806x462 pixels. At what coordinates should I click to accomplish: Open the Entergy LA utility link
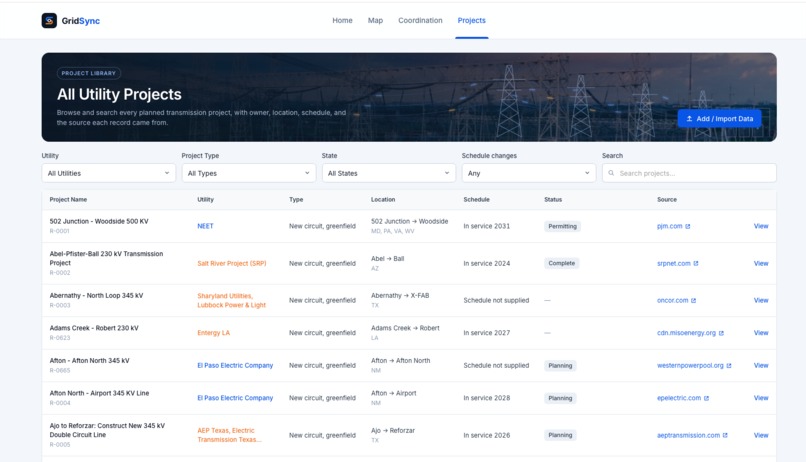[213, 333]
